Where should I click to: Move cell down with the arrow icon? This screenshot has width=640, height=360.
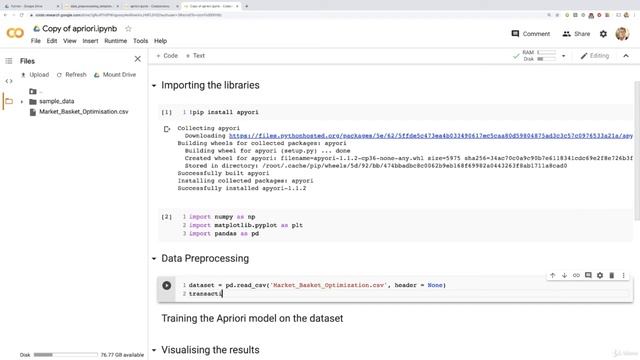coord(564,276)
